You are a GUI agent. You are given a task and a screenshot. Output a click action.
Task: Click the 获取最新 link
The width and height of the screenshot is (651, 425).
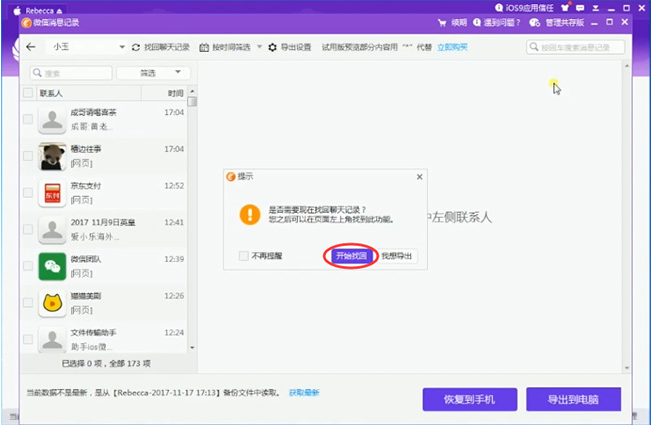[x=304, y=393]
